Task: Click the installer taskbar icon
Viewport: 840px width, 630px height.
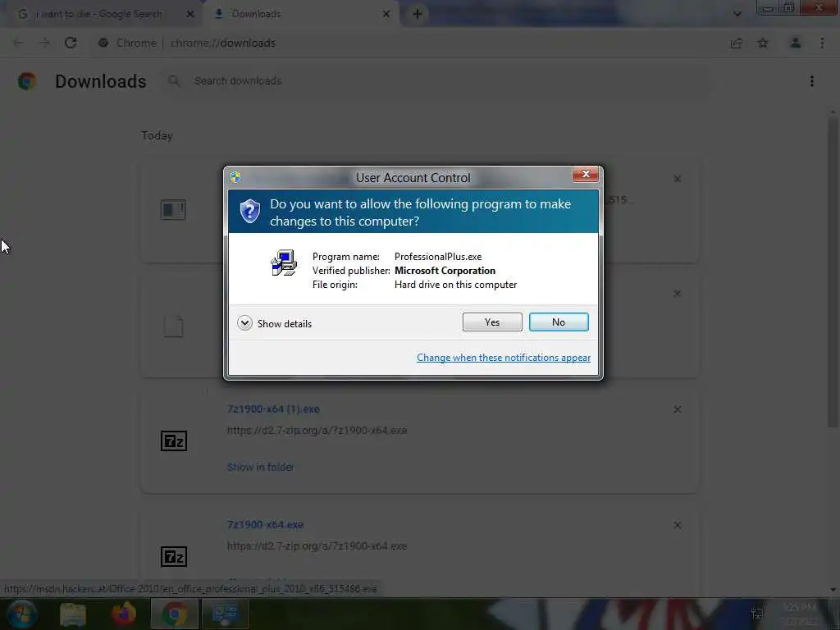Action: pyautogui.click(x=225, y=614)
